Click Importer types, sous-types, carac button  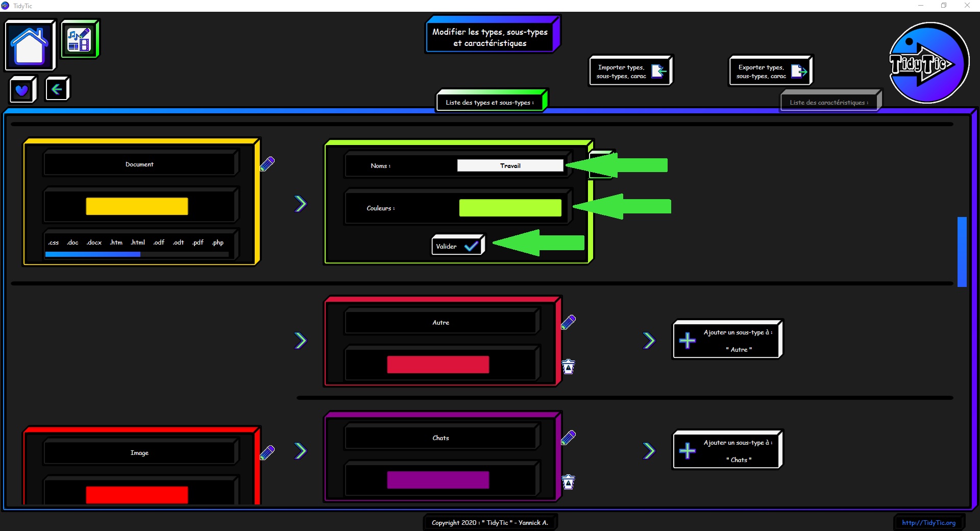point(630,71)
